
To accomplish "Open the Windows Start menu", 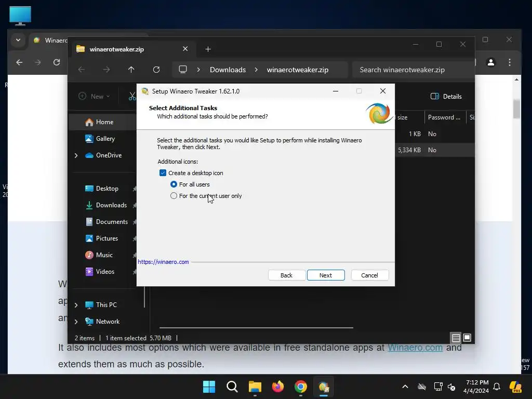I will [x=209, y=387].
